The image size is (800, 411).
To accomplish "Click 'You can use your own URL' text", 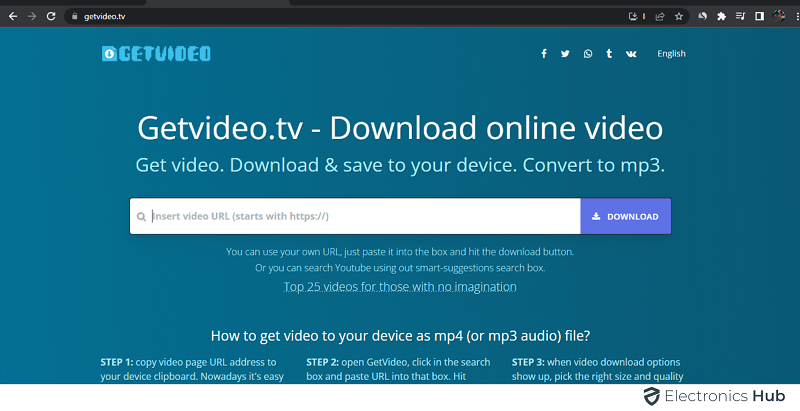I will [400, 251].
